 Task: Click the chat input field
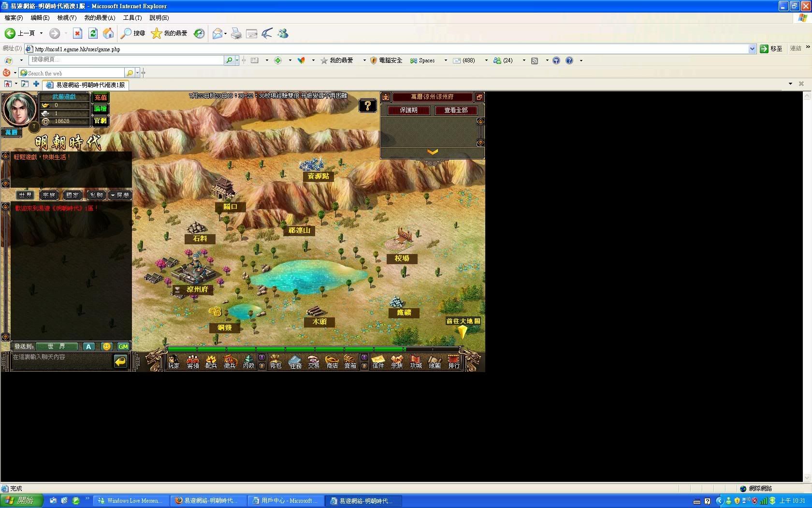point(60,360)
